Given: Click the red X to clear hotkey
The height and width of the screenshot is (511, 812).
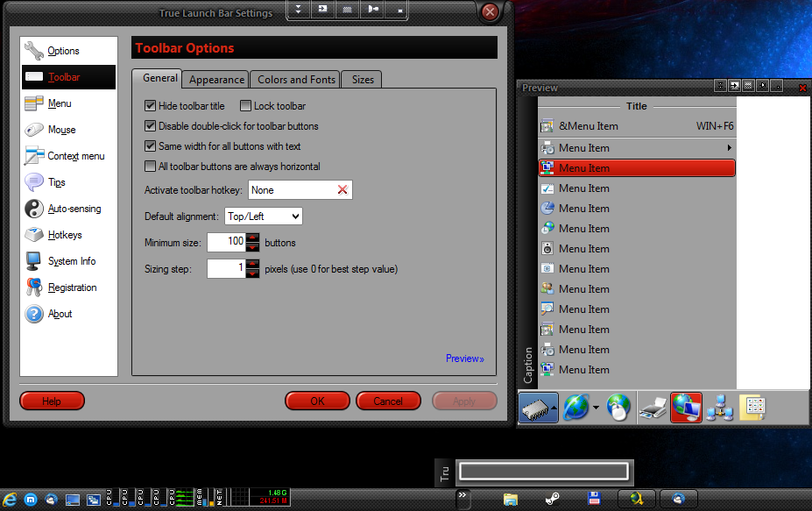Looking at the screenshot, I should 342,189.
